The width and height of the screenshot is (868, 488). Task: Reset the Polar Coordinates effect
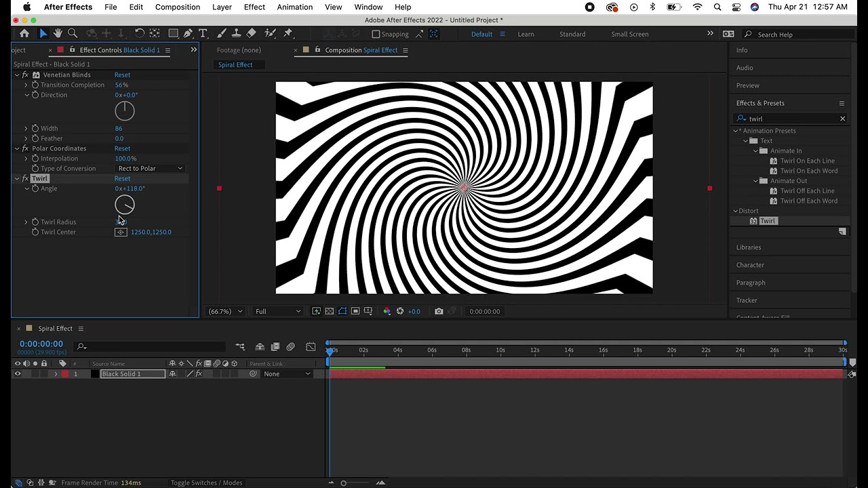point(122,148)
